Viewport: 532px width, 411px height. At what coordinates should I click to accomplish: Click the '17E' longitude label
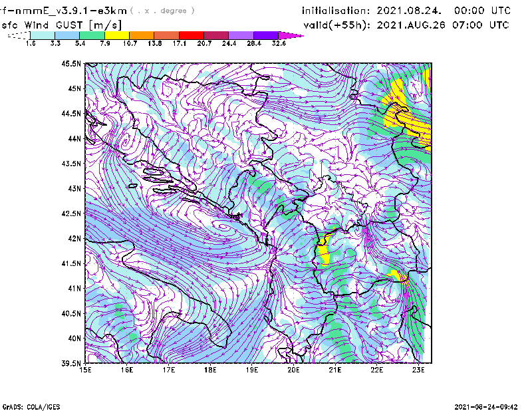[x=169, y=370]
